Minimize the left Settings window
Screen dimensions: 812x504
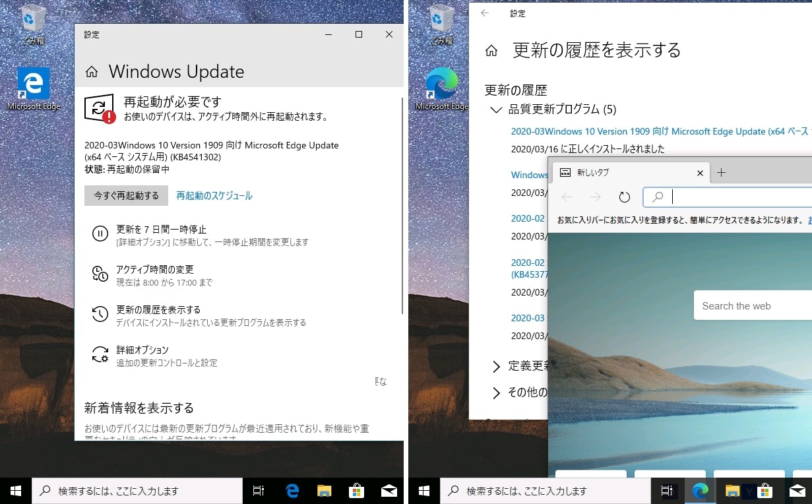(328, 34)
